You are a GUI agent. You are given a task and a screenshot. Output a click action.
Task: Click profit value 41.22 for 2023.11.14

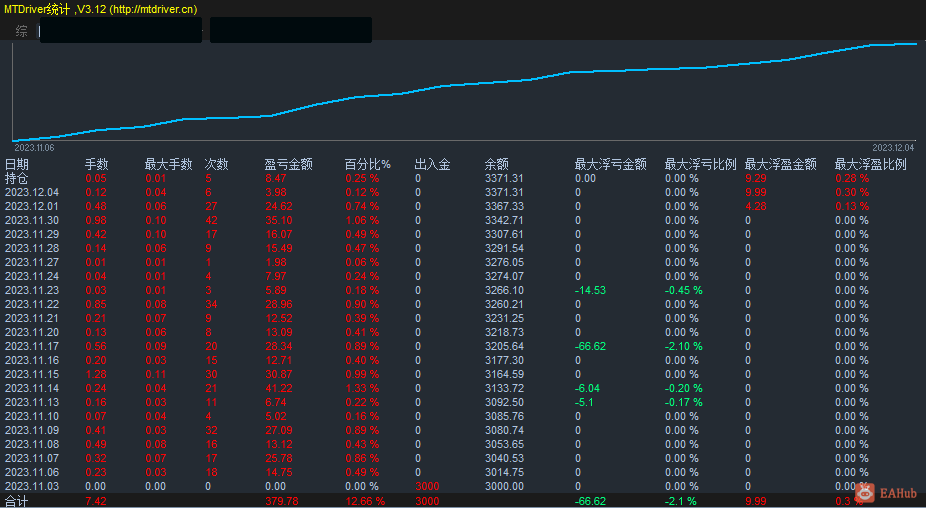point(279,388)
